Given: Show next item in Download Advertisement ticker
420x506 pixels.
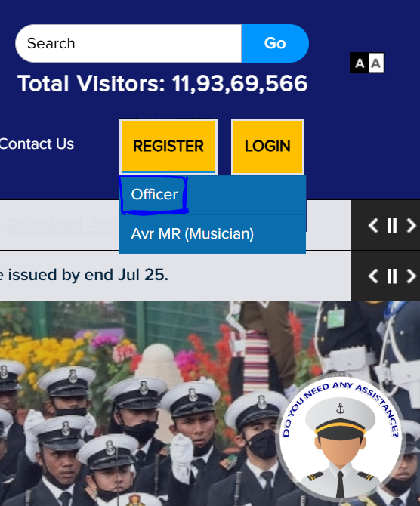Looking at the screenshot, I should pos(411,225).
